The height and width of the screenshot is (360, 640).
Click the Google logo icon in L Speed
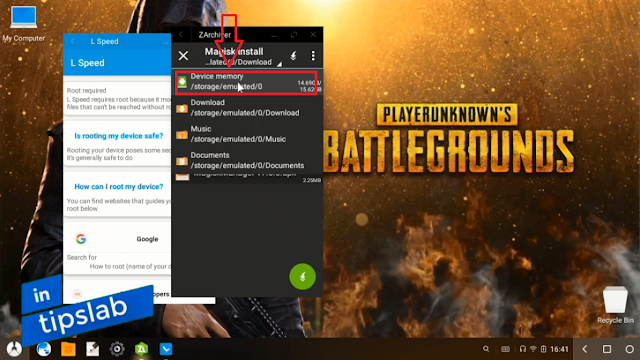coord(81,239)
